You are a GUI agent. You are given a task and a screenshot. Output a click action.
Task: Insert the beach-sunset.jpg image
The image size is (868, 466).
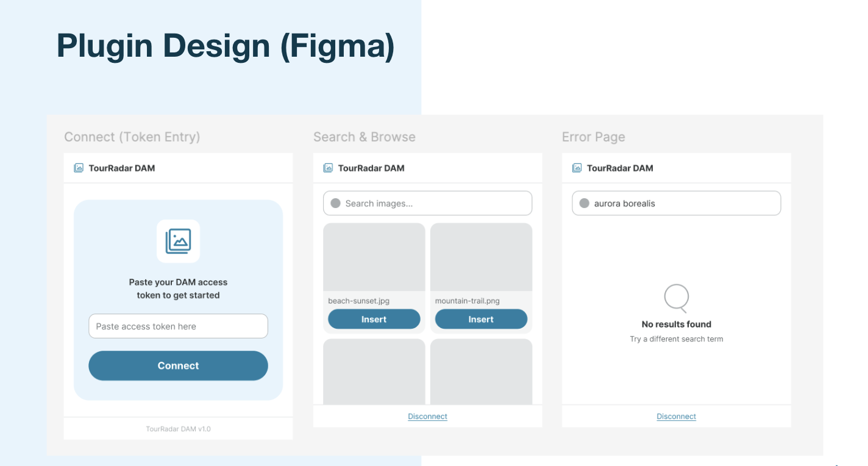[x=374, y=319]
